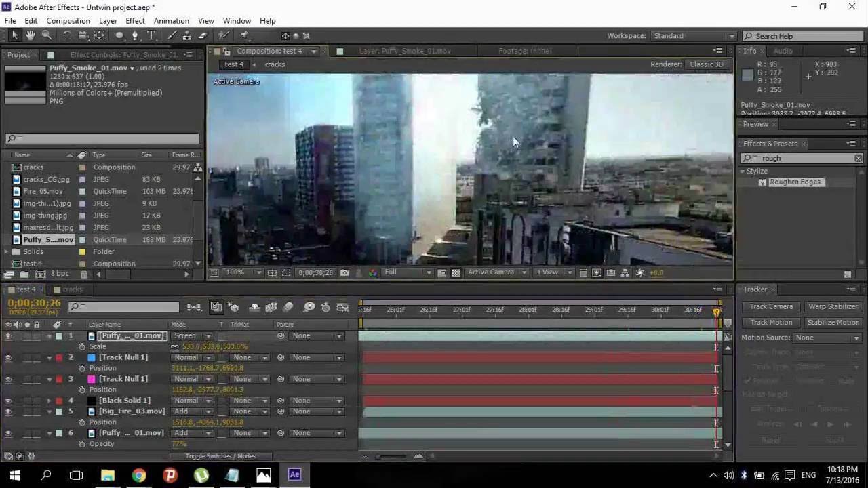Collapse Big_Fire_03.mov layer properties
The height and width of the screenshot is (488, 868).
click(x=49, y=411)
